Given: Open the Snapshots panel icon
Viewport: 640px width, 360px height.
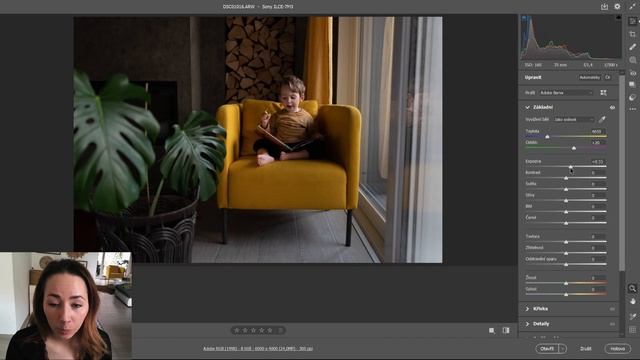Looking at the screenshot, I should (633, 84).
